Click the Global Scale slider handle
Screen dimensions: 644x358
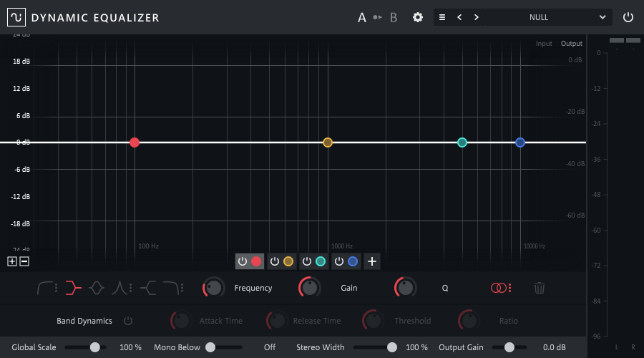click(95, 347)
